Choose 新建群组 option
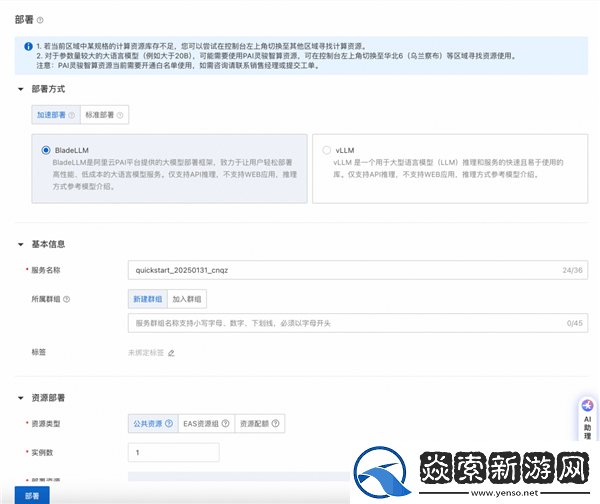The width and height of the screenshot is (600, 504). coord(148,299)
